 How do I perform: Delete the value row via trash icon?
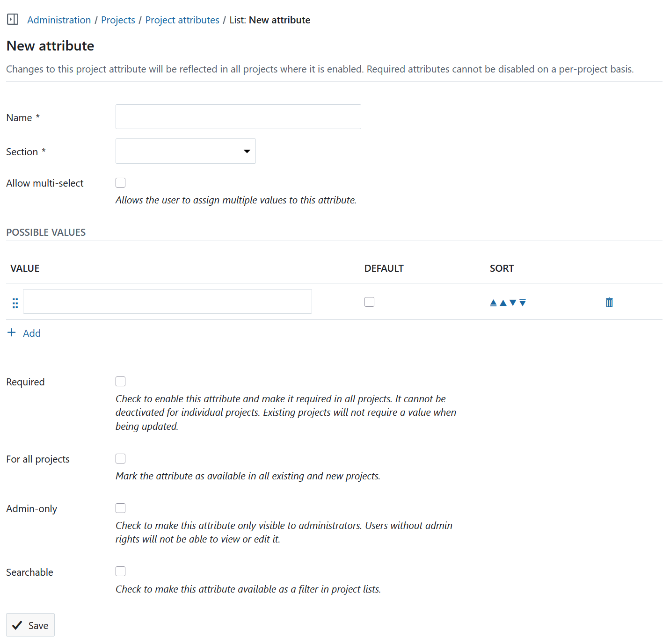609,303
